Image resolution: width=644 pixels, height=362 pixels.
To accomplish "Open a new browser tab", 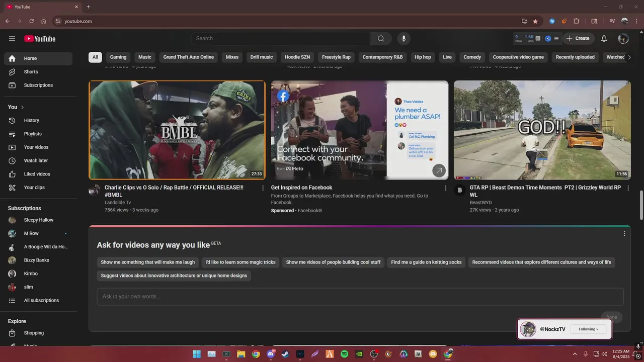I will coord(89,7).
